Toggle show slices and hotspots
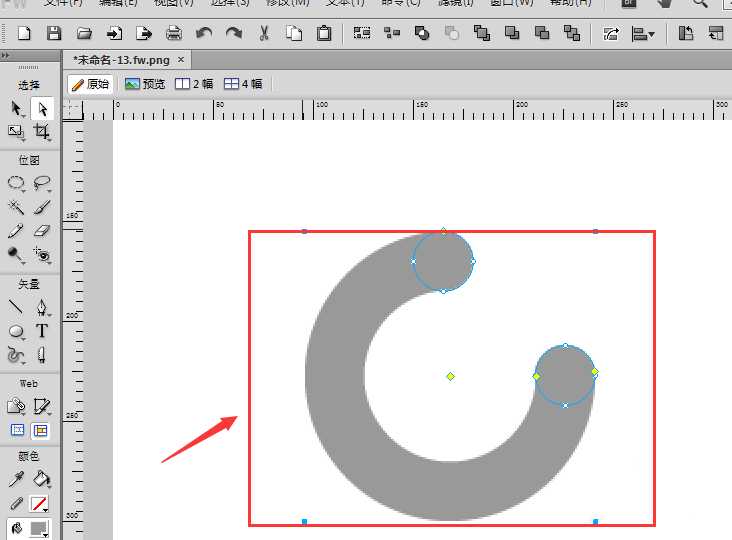732x540 pixels. (42, 430)
